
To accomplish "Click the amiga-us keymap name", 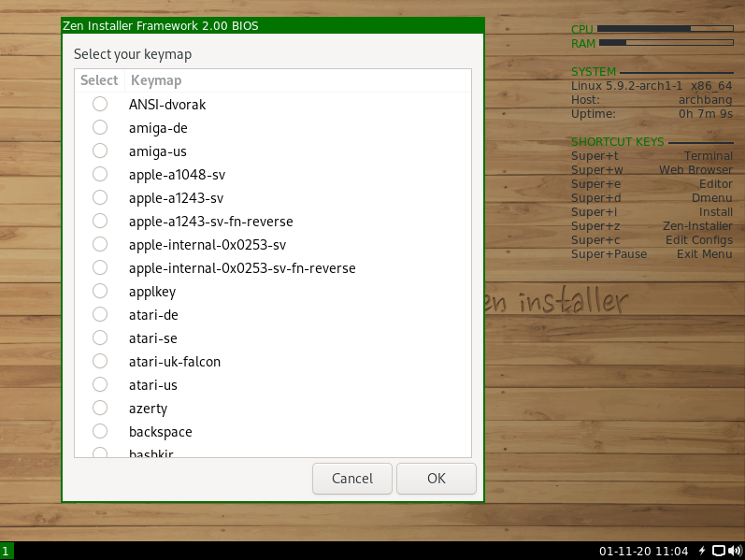I will point(157,151).
